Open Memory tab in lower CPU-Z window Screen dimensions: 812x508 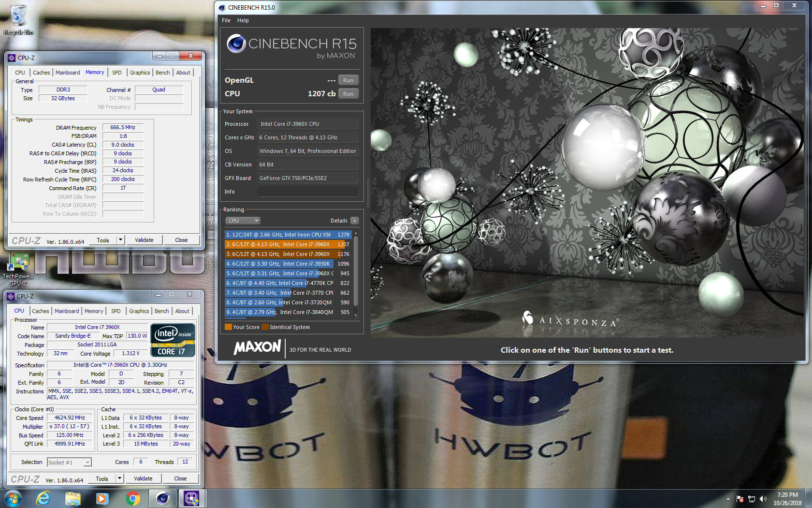94,311
